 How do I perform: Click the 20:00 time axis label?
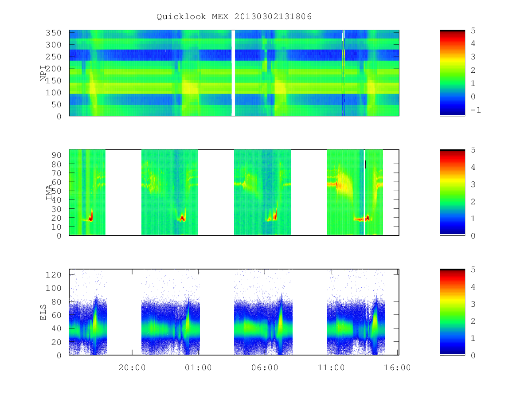(132, 368)
